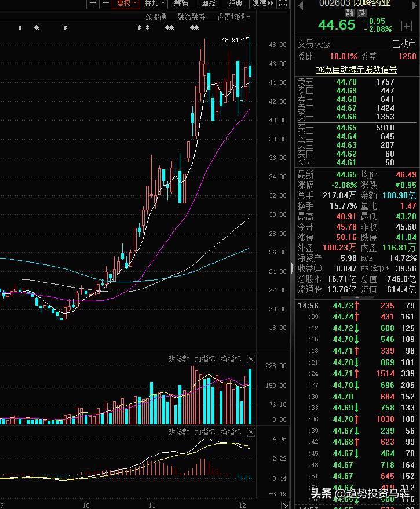Viewport: 420px width, 509px height.
Task: Zoom in the chart with plus button
Action: click(x=93, y=3)
